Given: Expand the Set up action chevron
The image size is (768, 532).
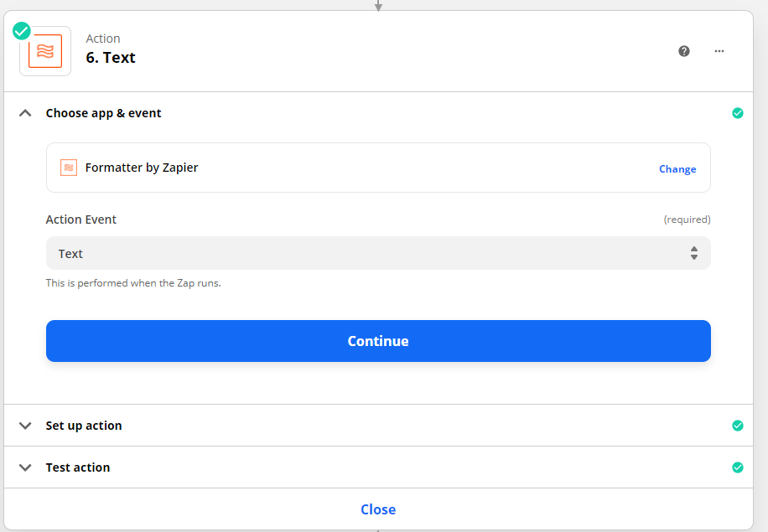Looking at the screenshot, I should click(25, 426).
